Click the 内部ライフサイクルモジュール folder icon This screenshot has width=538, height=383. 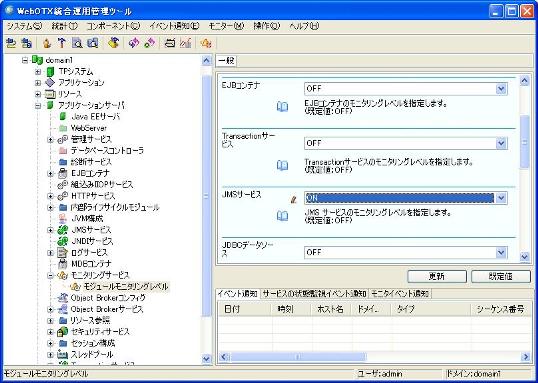tap(63, 207)
